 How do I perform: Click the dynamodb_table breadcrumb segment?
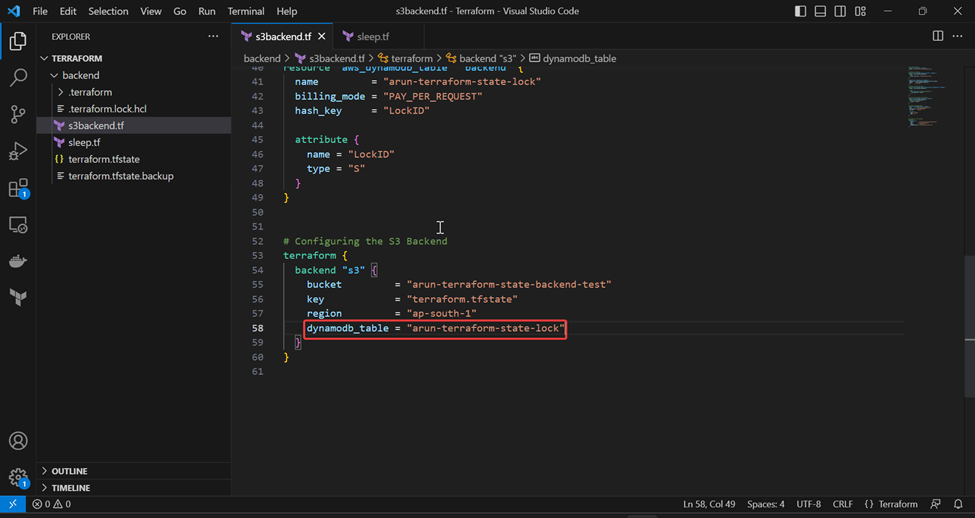(x=573, y=58)
